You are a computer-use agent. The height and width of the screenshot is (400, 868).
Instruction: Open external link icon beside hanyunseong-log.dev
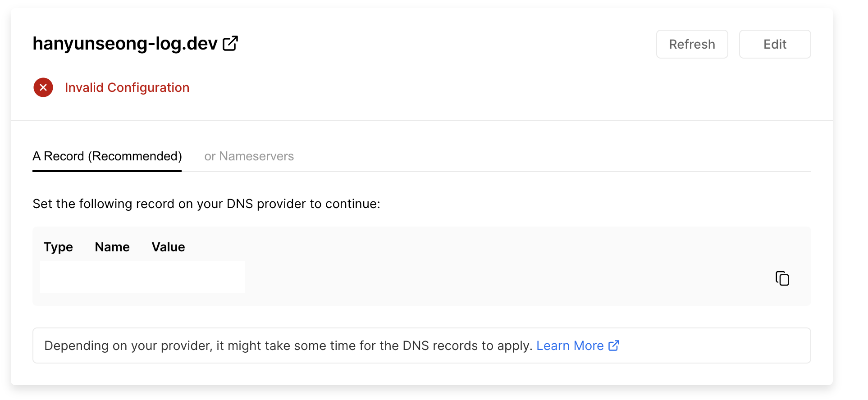pos(230,43)
